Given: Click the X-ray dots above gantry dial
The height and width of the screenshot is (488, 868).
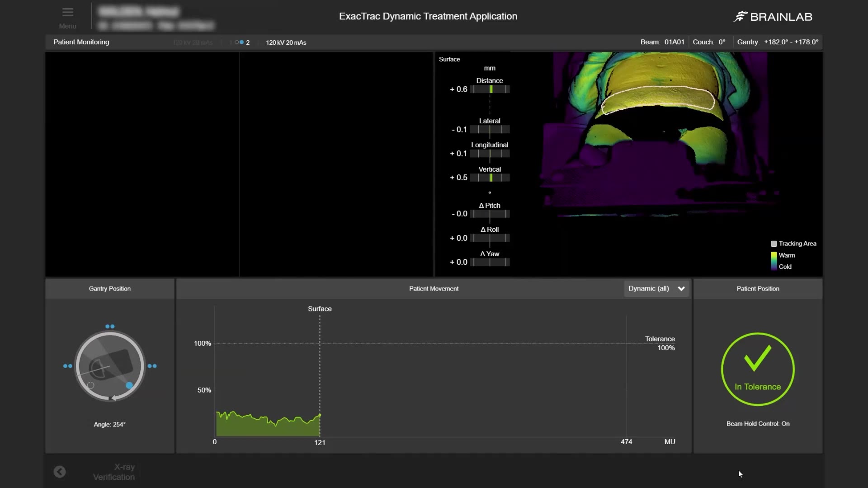Looking at the screenshot, I should [x=110, y=326].
